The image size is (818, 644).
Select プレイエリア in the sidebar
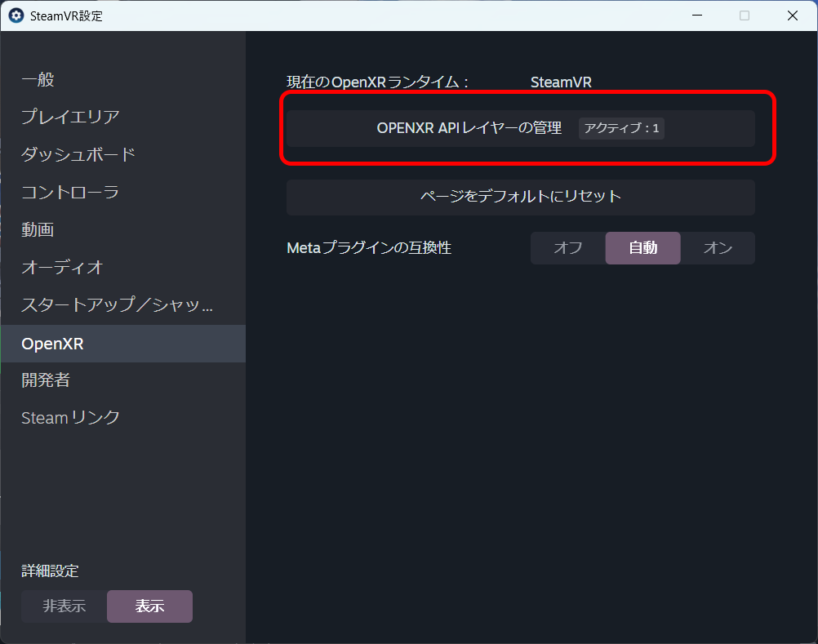(122, 117)
